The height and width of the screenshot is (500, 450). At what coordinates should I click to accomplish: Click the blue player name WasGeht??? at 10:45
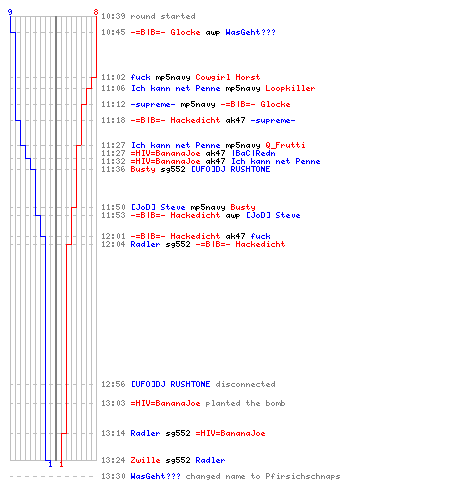click(x=250, y=32)
